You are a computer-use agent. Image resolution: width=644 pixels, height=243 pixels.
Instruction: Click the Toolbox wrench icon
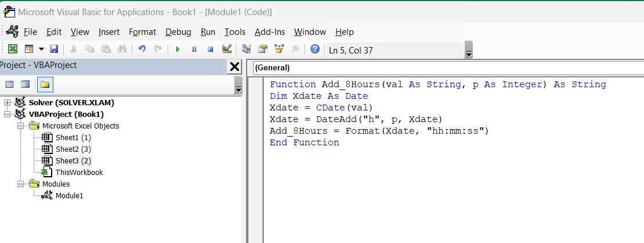pyautogui.click(x=295, y=49)
